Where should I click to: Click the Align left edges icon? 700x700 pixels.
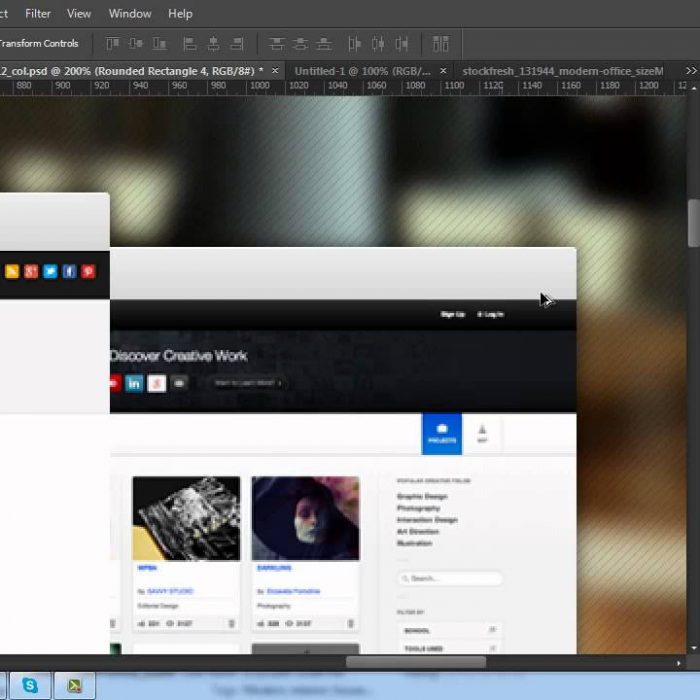pyautogui.click(x=189, y=44)
